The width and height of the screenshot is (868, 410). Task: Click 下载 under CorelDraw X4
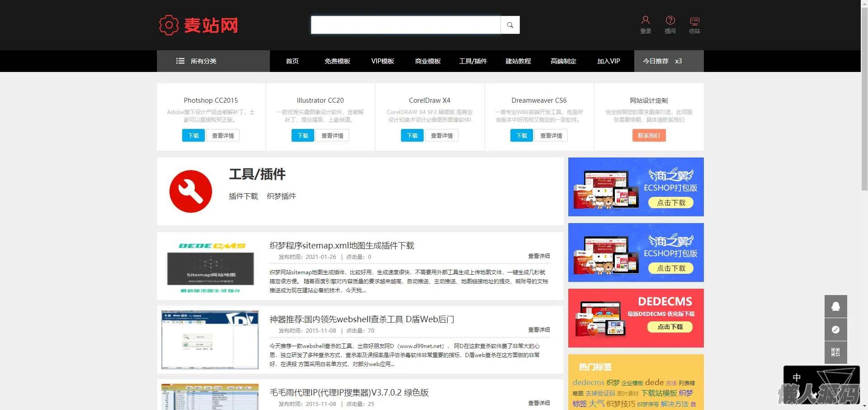[x=412, y=135]
